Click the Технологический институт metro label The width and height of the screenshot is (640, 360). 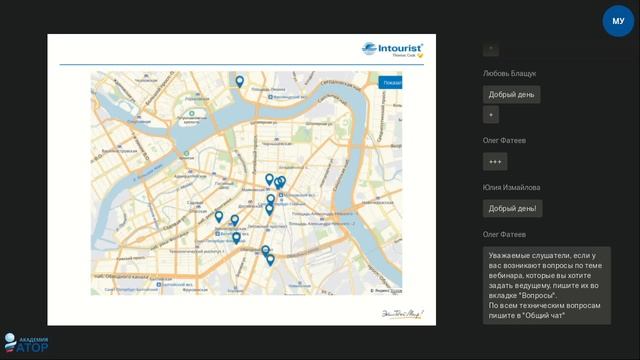197,251
